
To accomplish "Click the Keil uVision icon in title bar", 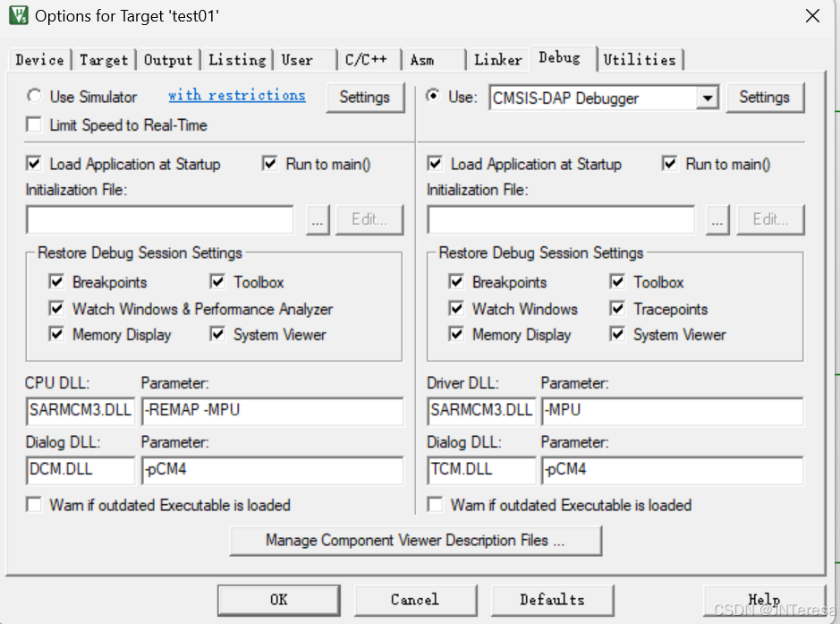I will coord(18,15).
